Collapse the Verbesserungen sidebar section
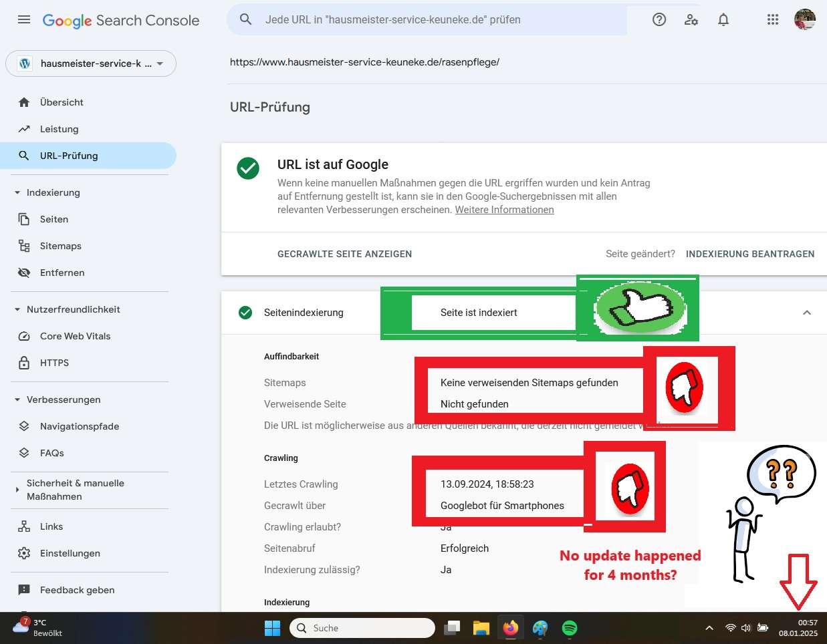 [x=17, y=399]
